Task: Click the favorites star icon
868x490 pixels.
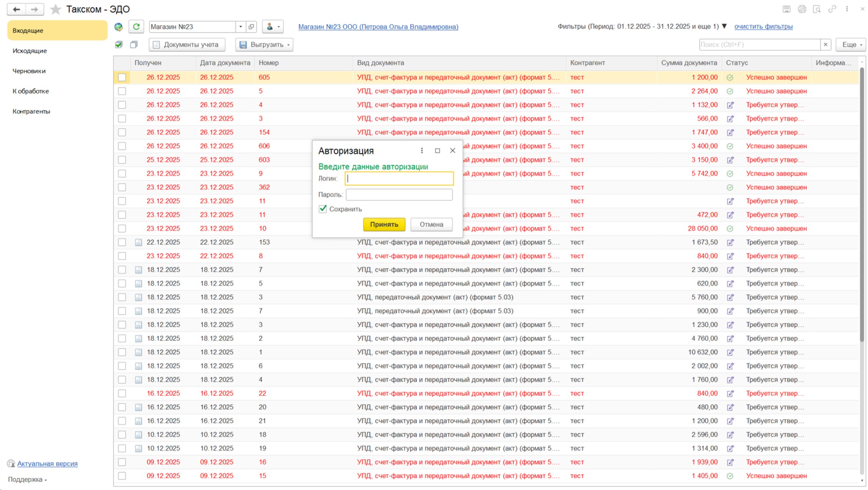Action: (56, 9)
